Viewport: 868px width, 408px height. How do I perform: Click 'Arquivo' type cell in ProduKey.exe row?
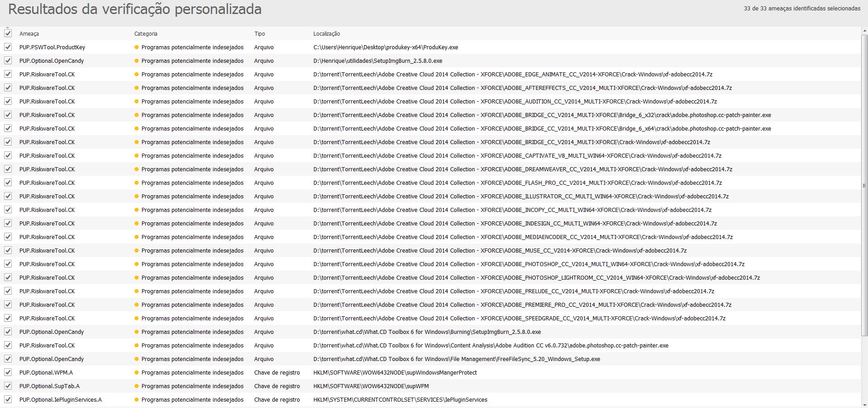tap(264, 47)
